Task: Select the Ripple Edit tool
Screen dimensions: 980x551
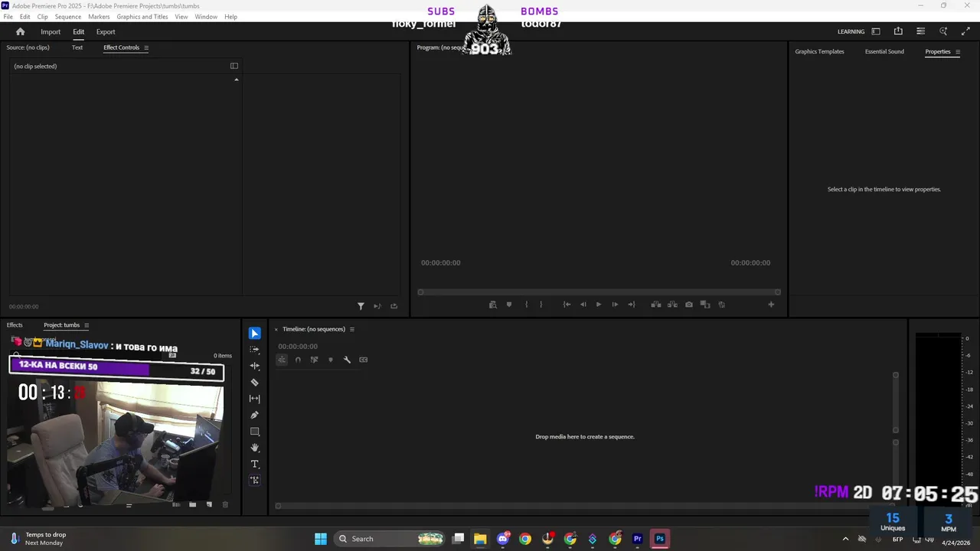Action: (x=255, y=366)
